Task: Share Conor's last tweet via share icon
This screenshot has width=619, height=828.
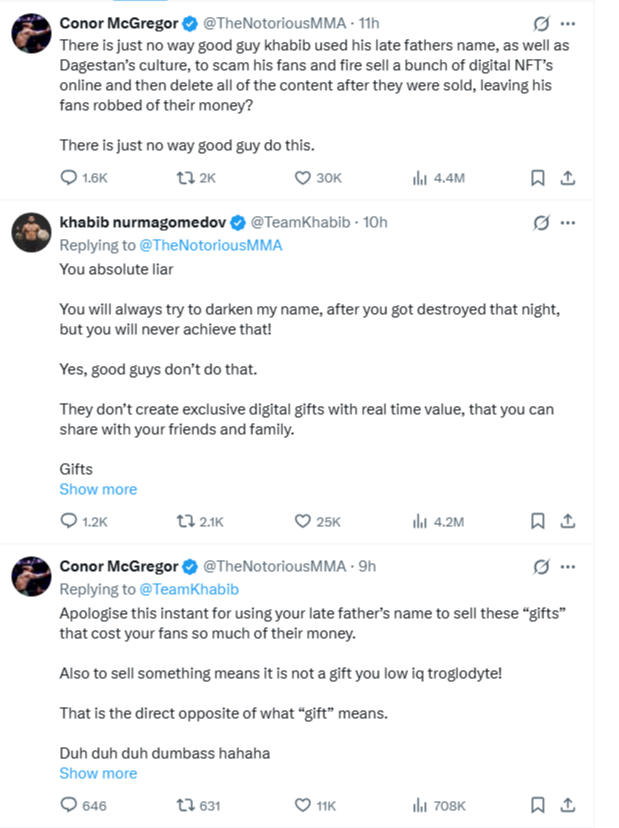Action: pos(566,805)
